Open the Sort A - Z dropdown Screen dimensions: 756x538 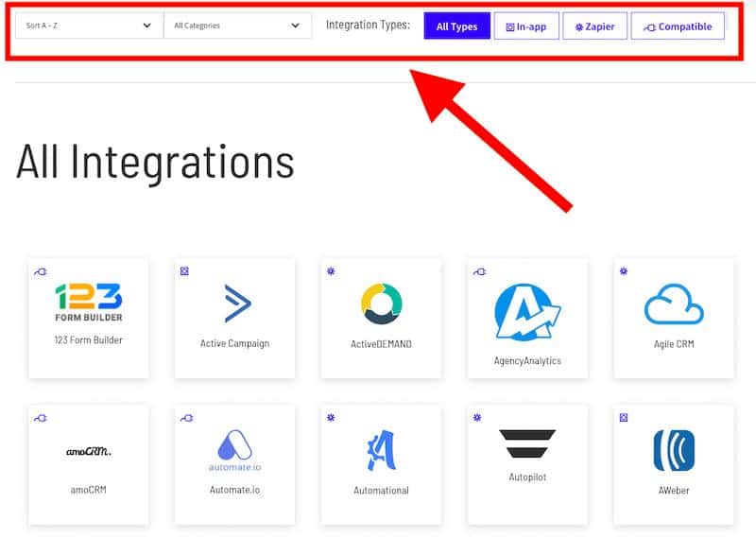89,26
